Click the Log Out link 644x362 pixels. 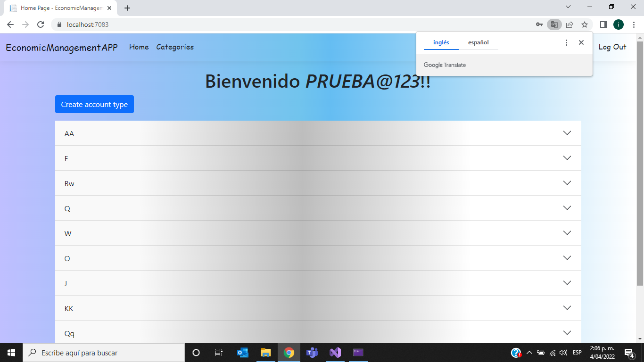(612, 47)
